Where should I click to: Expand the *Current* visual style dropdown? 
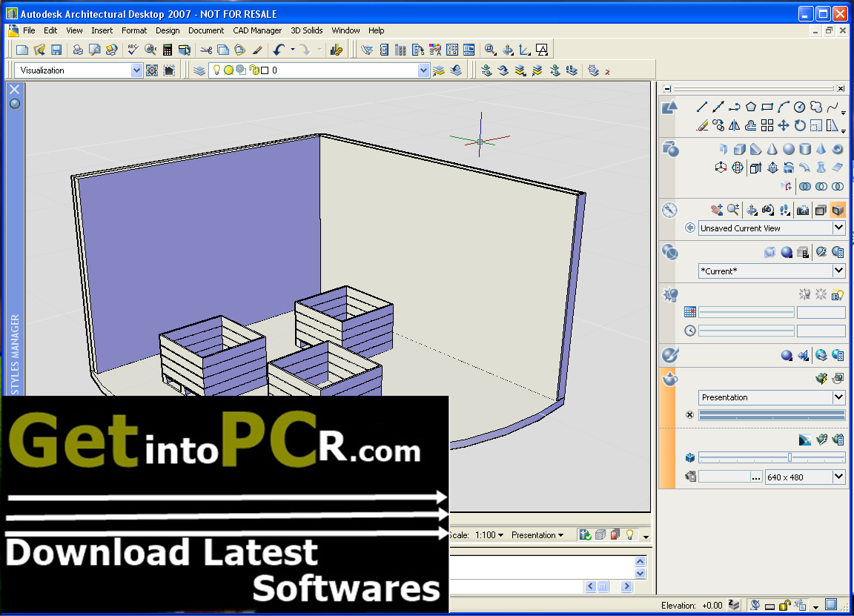pyautogui.click(x=838, y=271)
